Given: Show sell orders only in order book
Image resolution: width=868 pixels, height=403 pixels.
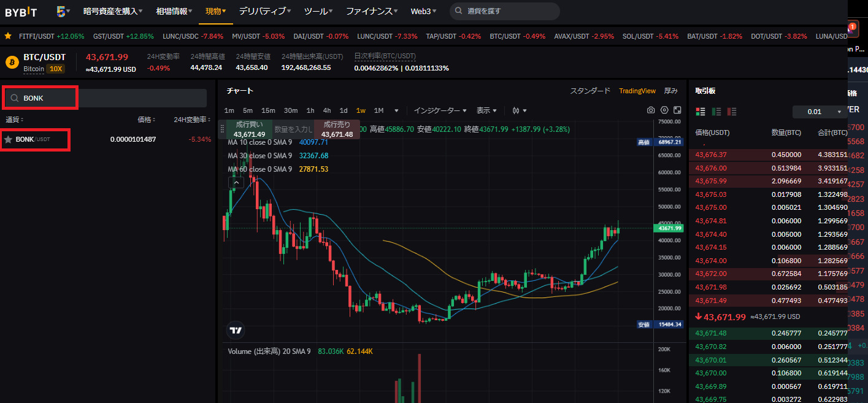Looking at the screenshot, I should (731, 112).
